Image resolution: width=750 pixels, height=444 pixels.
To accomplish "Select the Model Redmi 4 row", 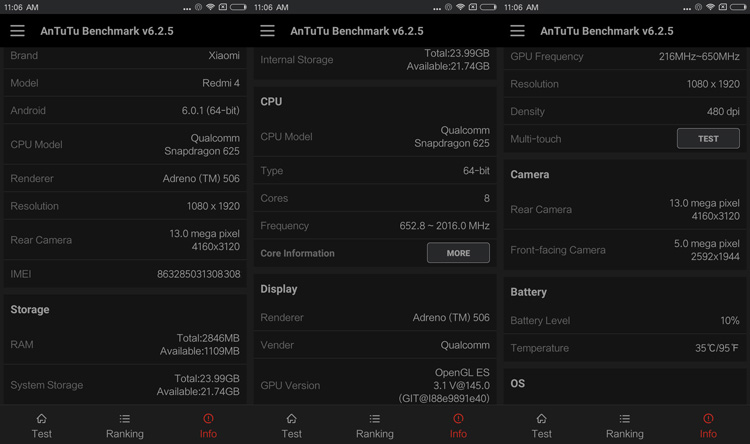I will pyautogui.click(x=125, y=83).
